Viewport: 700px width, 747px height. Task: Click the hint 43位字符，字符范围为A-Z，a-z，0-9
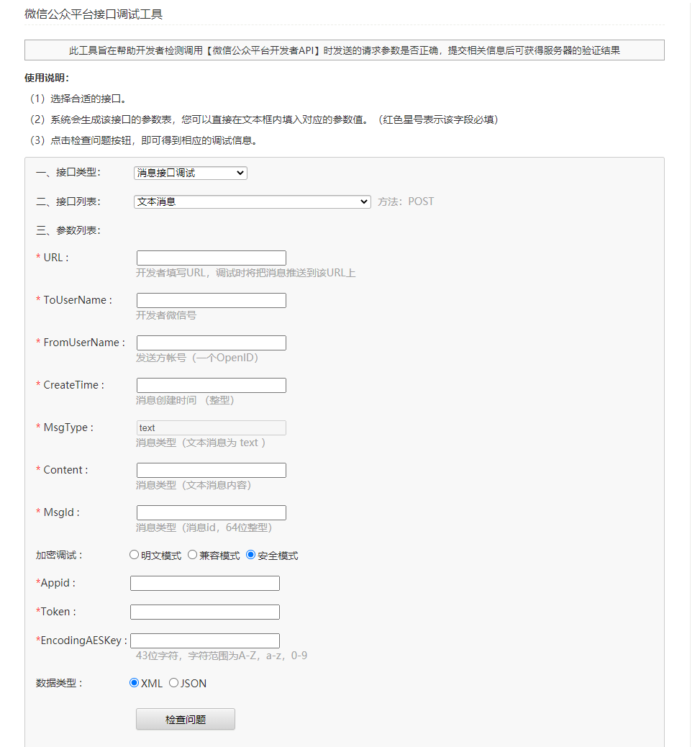[222, 656]
